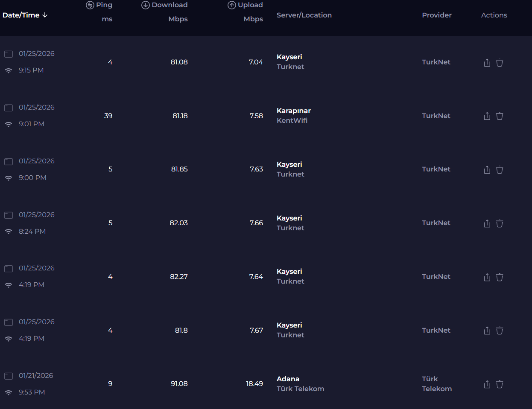
Task: Click the 39 ms ping value
Action: coord(108,116)
